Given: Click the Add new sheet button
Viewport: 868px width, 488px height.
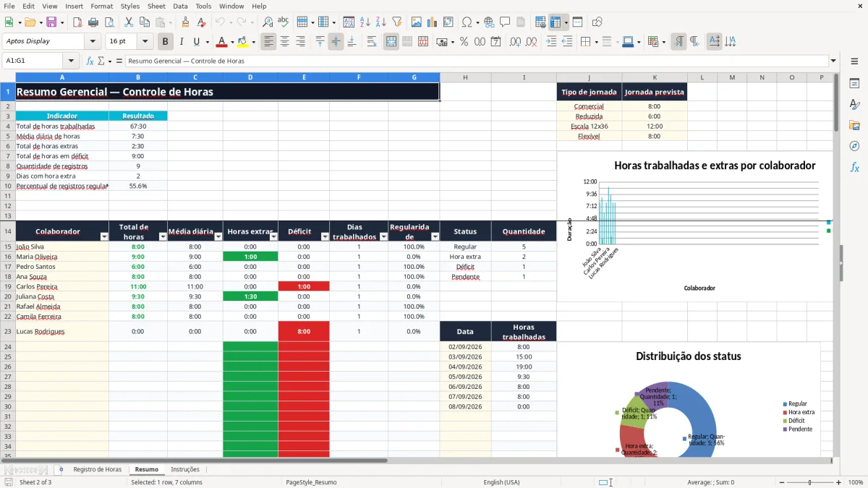Looking at the screenshot, I should (x=61, y=469).
